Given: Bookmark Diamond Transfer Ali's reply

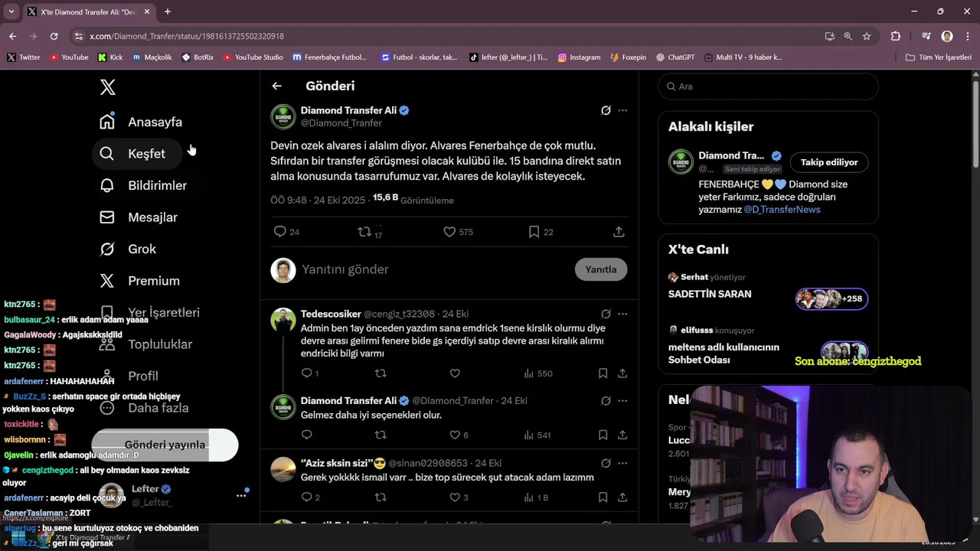Looking at the screenshot, I should tap(603, 435).
